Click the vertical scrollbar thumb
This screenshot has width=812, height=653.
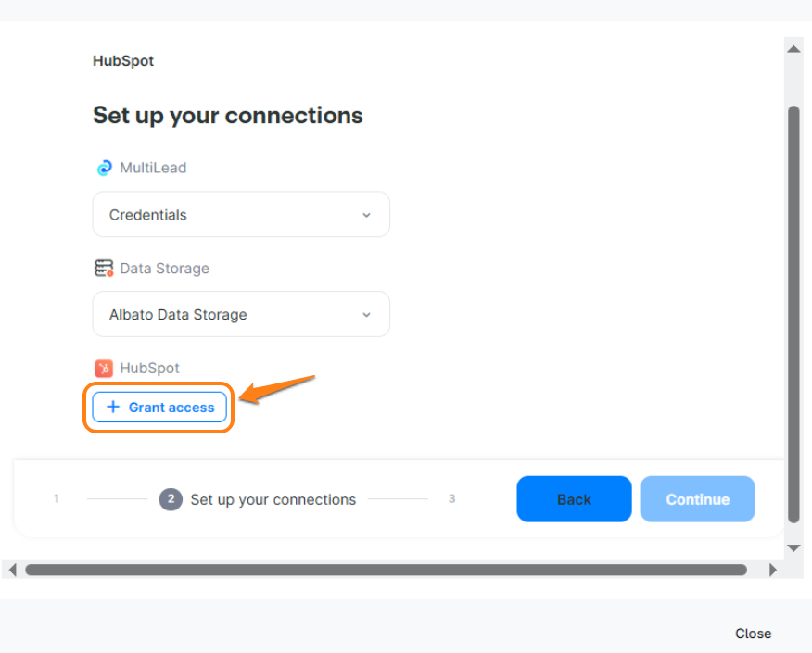point(793,315)
